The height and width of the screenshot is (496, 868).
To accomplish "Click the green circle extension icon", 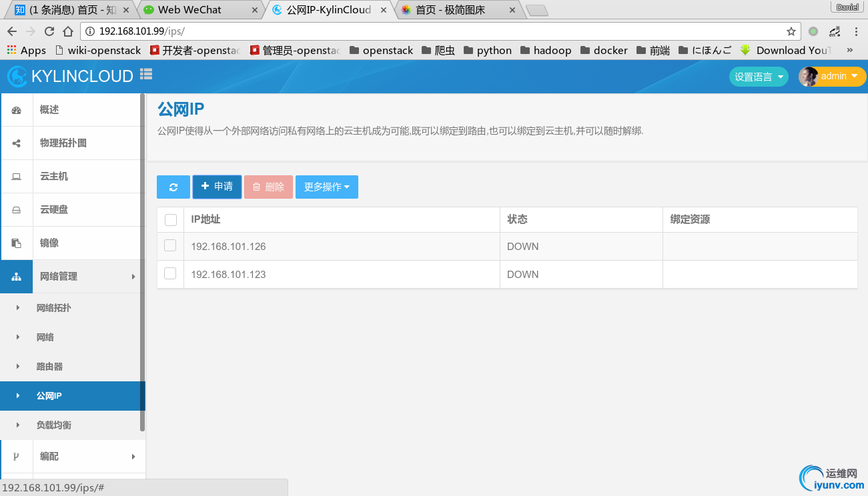I will (x=813, y=31).
